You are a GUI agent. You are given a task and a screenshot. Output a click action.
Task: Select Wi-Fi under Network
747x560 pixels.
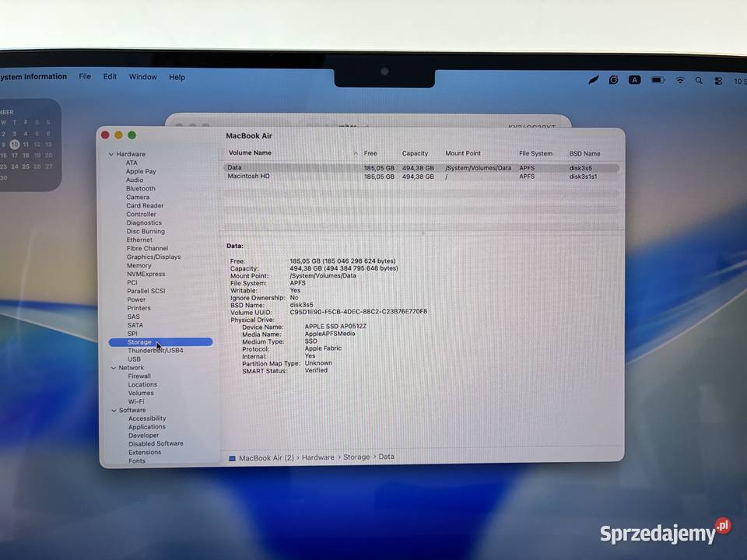click(x=135, y=402)
